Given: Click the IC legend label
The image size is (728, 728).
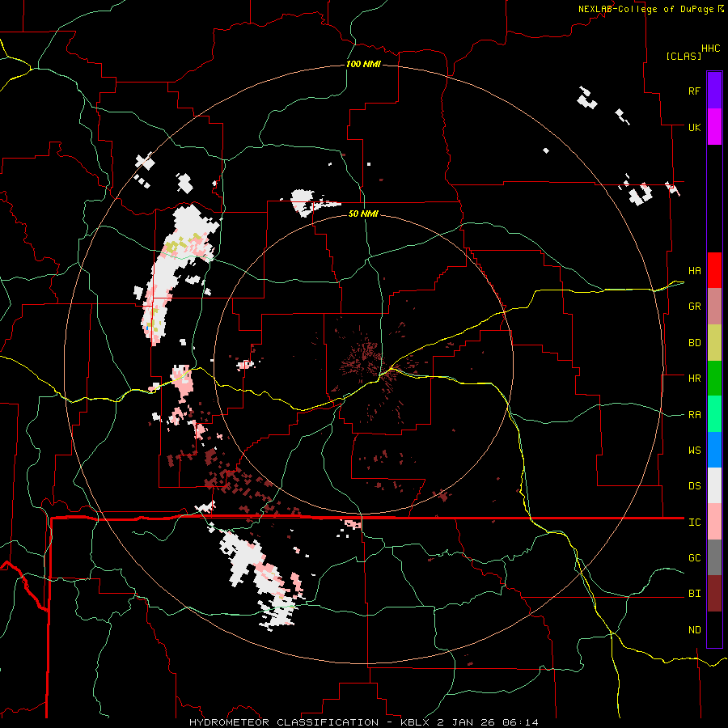Looking at the screenshot, I should (694, 523).
